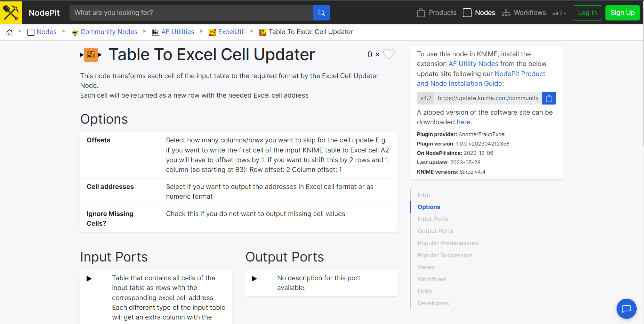The width and height of the screenshot is (644, 324).
Task: Focus the 'What are you looking for?' search field
Action: tap(191, 13)
